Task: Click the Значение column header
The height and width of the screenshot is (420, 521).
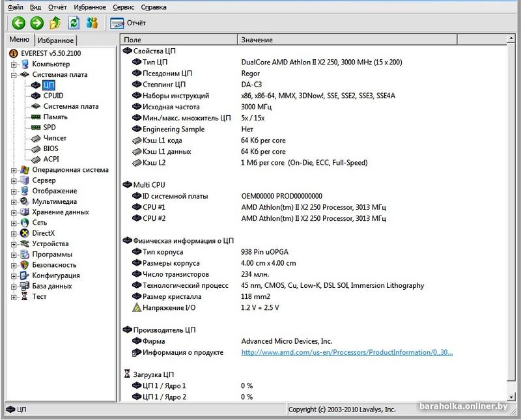Action: tap(257, 40)
